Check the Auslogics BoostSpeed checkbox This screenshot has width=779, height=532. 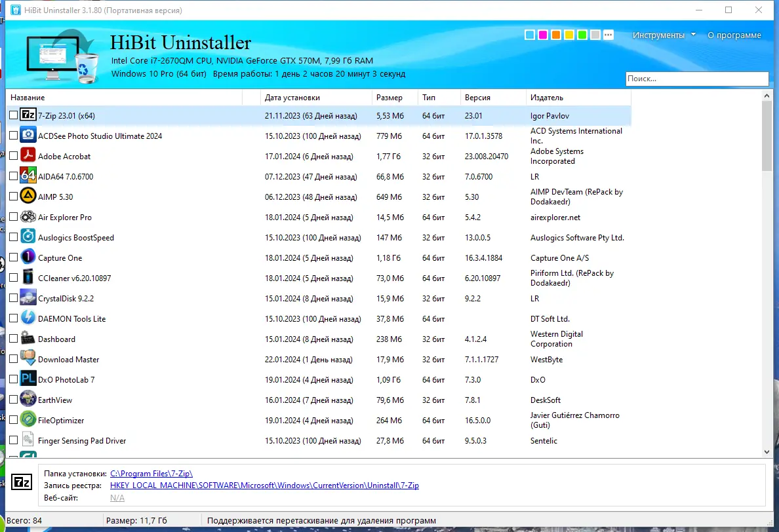(13, 237)
